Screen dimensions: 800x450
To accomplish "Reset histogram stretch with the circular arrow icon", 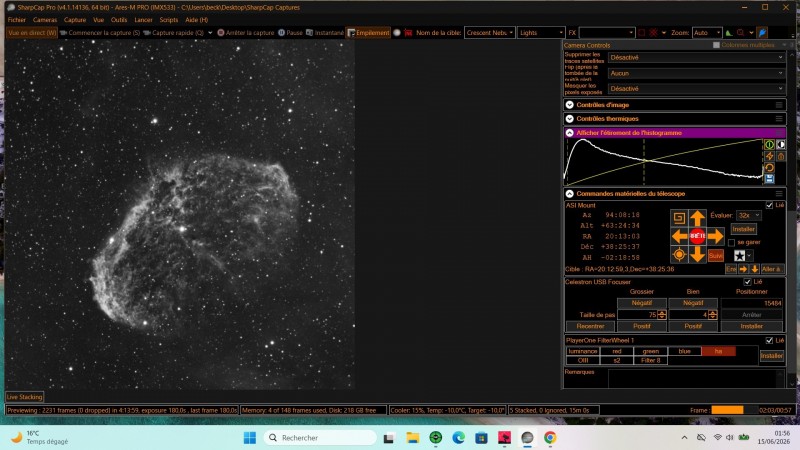I will (x=769, y=167).
